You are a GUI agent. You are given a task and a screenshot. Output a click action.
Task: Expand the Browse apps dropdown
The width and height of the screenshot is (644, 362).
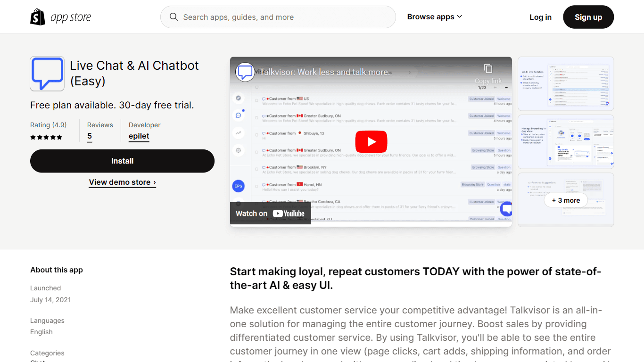pyautogui.click(x=435, y=17)
